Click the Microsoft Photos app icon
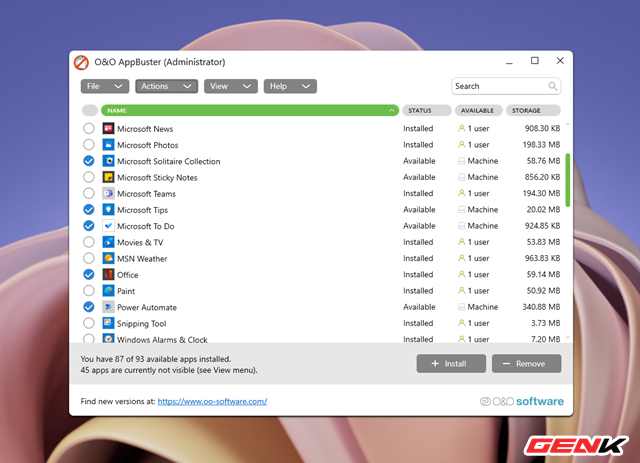640x463 pixels. [108, 145]
